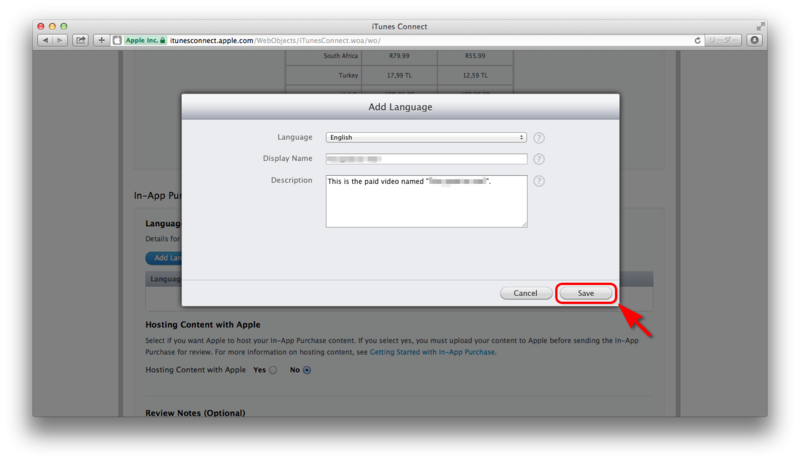Viewport: 800px width, 462px height.
Task: Click the 17,99 TL price cell
Action: click(399, 75)
